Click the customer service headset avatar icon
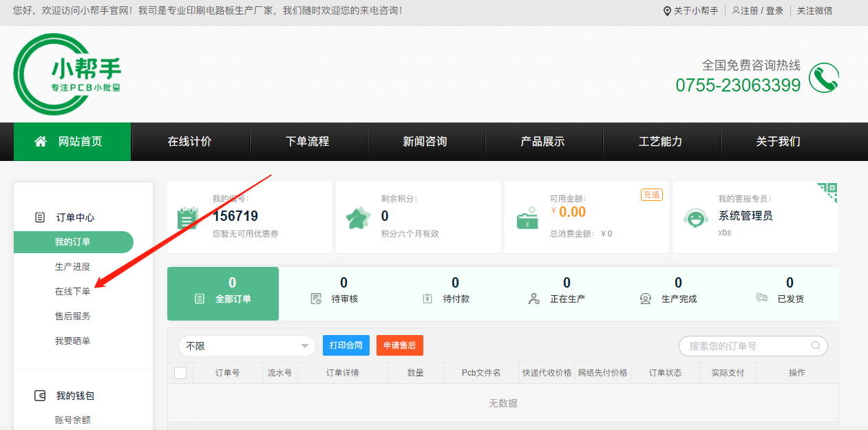The width and height of the screenshot is (868, 430). click(x=695, y=218)
